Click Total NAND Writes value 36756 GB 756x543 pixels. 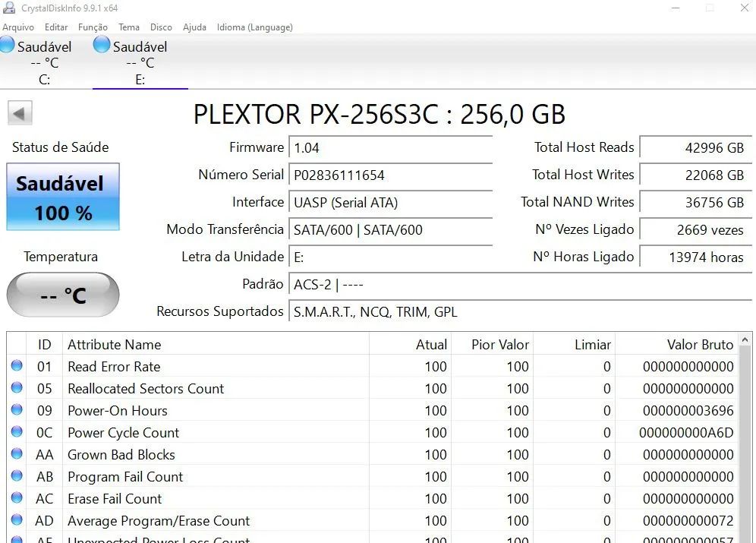[695, 203]
